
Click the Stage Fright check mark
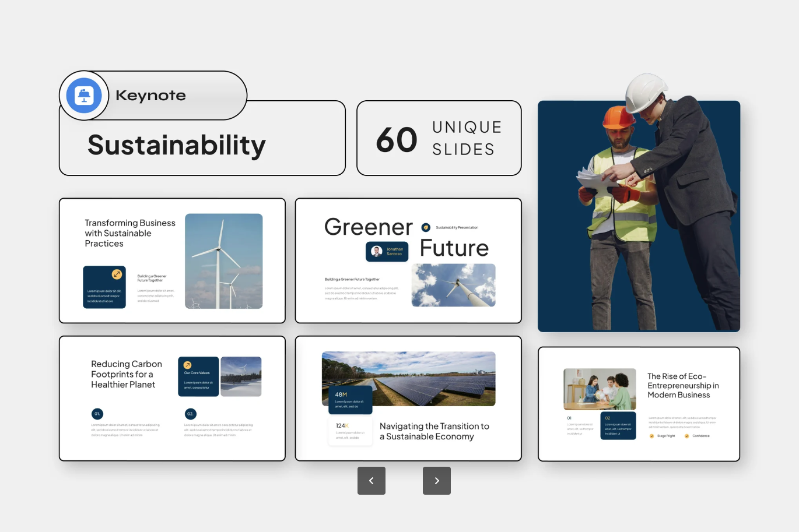[651, 436]
